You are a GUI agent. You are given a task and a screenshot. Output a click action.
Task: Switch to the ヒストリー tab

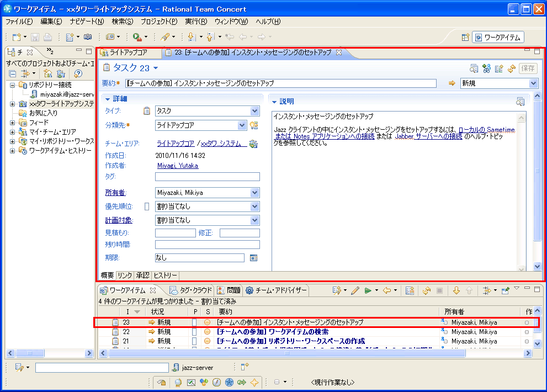pyautogui.click(x=166, y=276)
